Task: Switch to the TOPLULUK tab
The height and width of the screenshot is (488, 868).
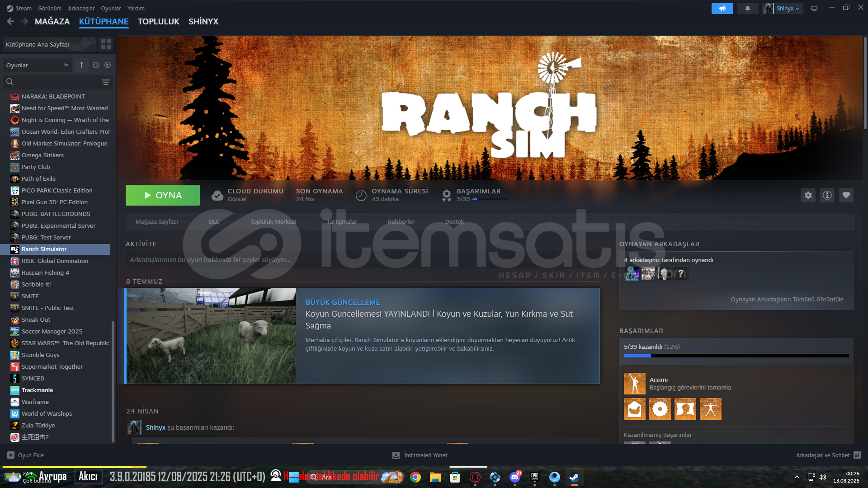Action: pos(159,21)
